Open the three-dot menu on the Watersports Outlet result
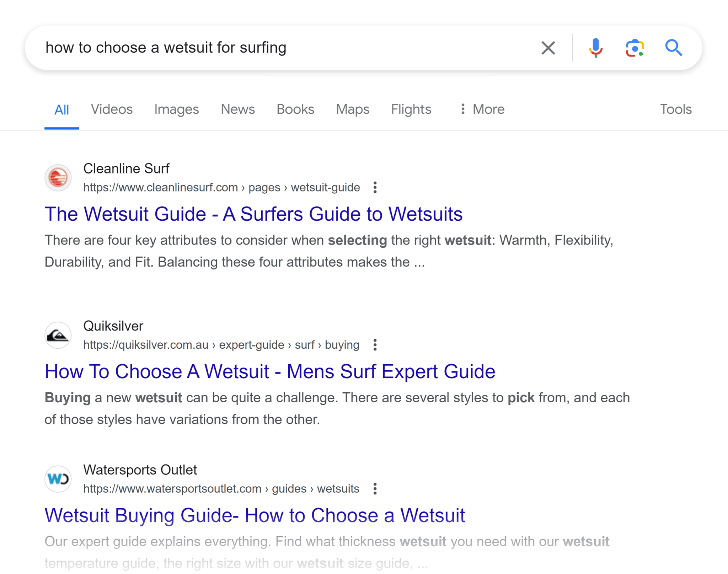Screen dimensions: 728x574 point(375,488)
